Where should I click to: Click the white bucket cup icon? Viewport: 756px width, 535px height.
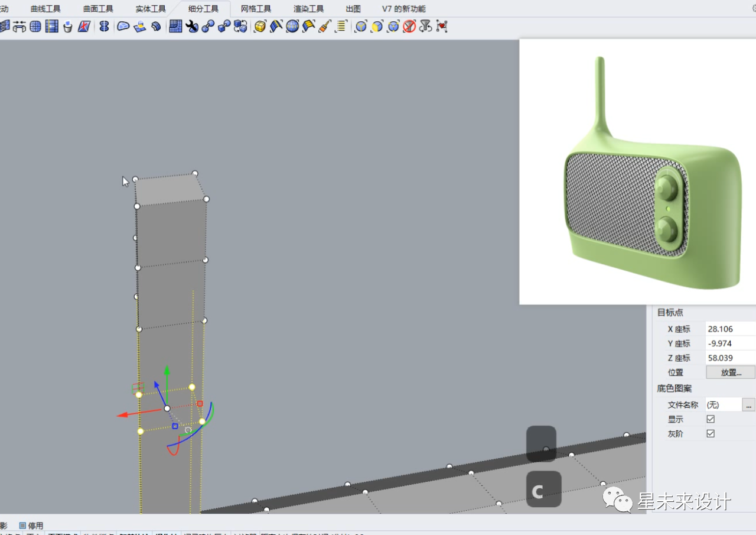pos(67,26)
